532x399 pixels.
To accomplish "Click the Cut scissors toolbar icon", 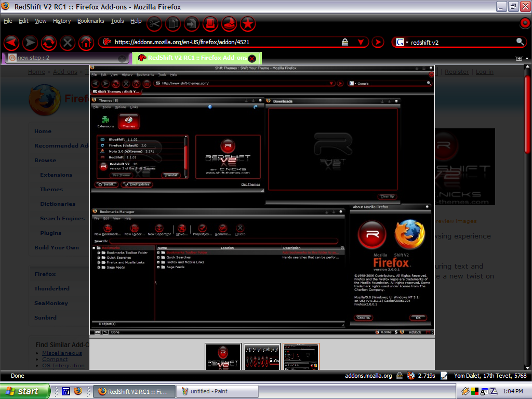I will [154, 23].
